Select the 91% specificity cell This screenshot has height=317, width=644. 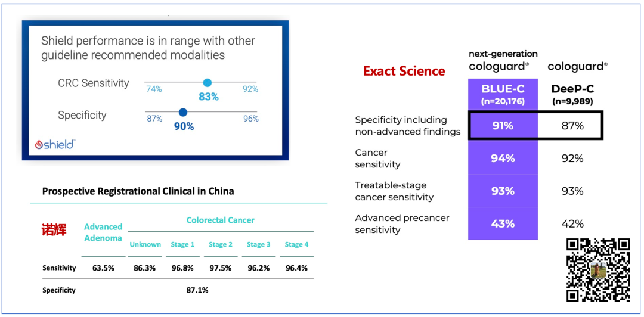tap(502, 126)
